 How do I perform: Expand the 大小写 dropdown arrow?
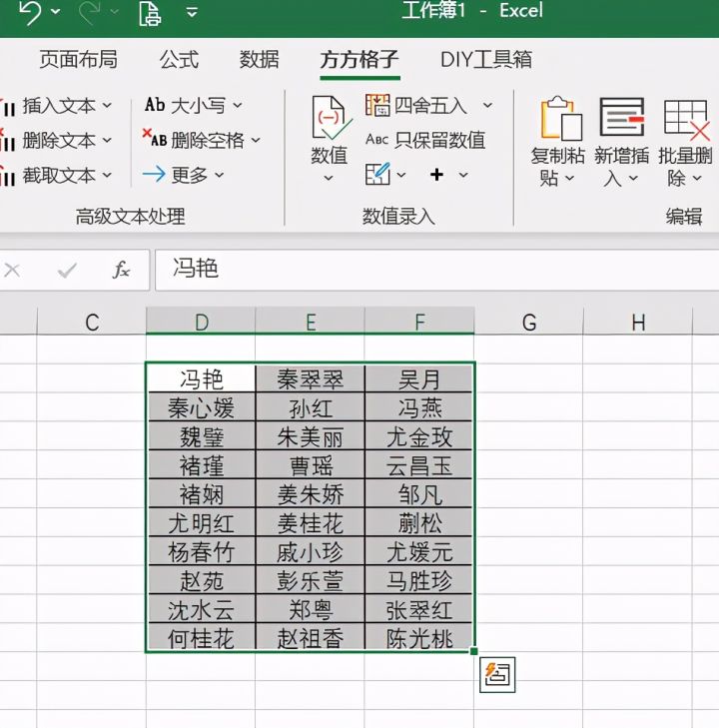[238, 106]
